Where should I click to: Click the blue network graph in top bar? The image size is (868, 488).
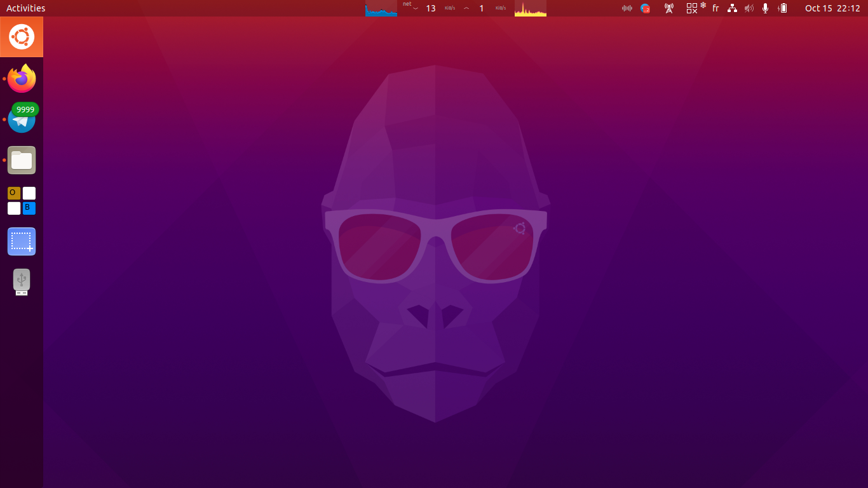(381, 8)
